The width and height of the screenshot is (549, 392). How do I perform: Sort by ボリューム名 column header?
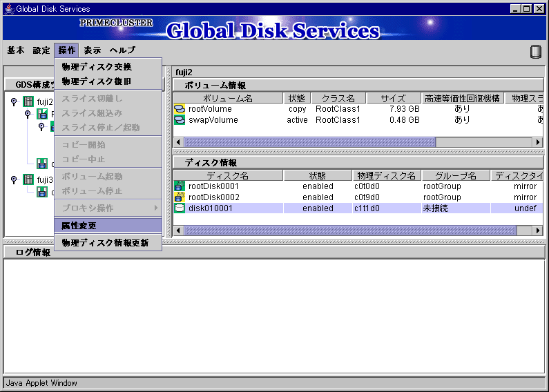coord(228,99)
